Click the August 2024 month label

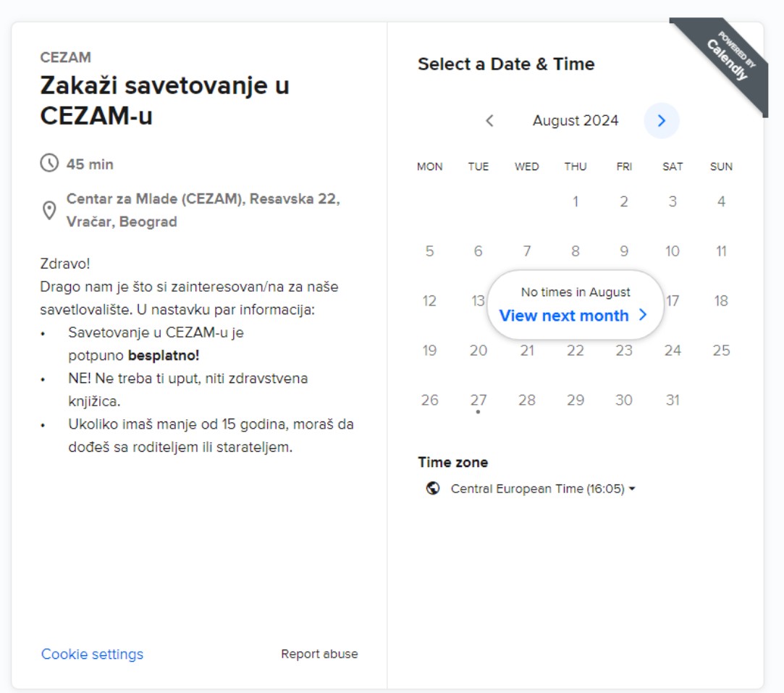575,120
